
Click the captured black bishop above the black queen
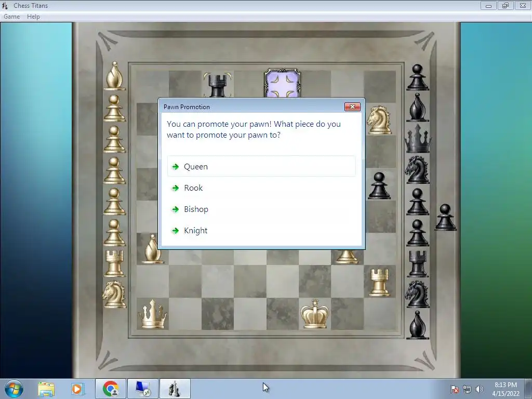tap(418, 108)
